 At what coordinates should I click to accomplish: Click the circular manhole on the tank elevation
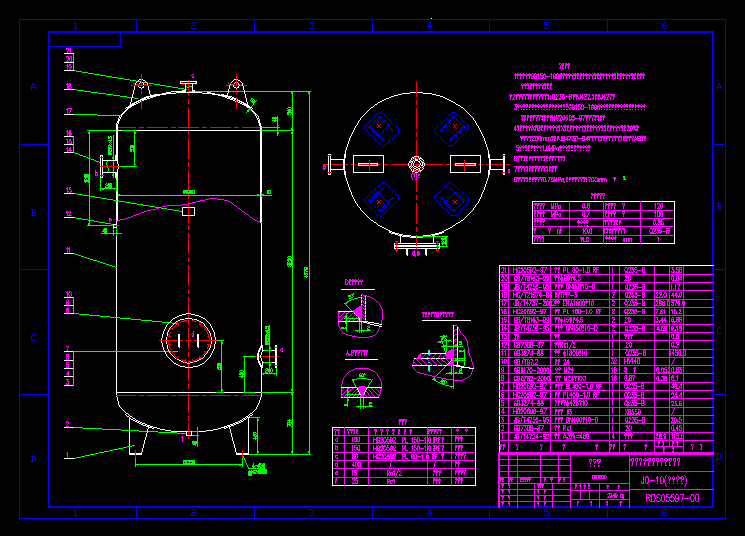(x=189, y=341)
